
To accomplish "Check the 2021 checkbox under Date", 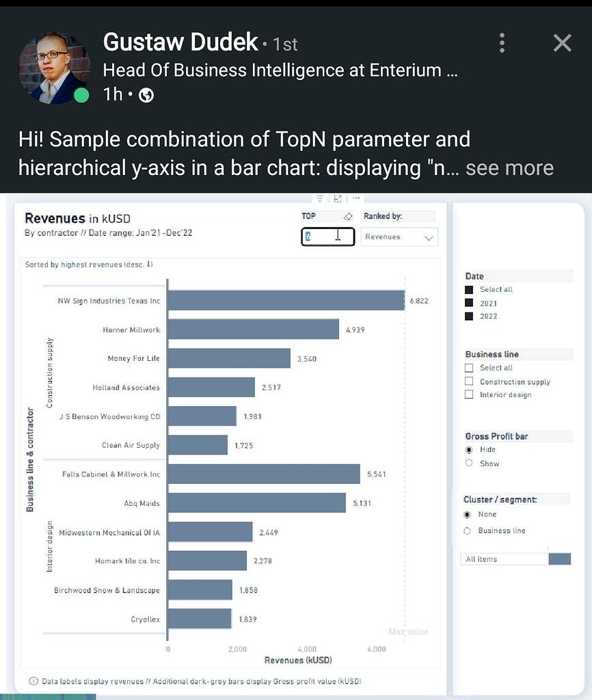I will pyautogui.click(x=469, y=303).
